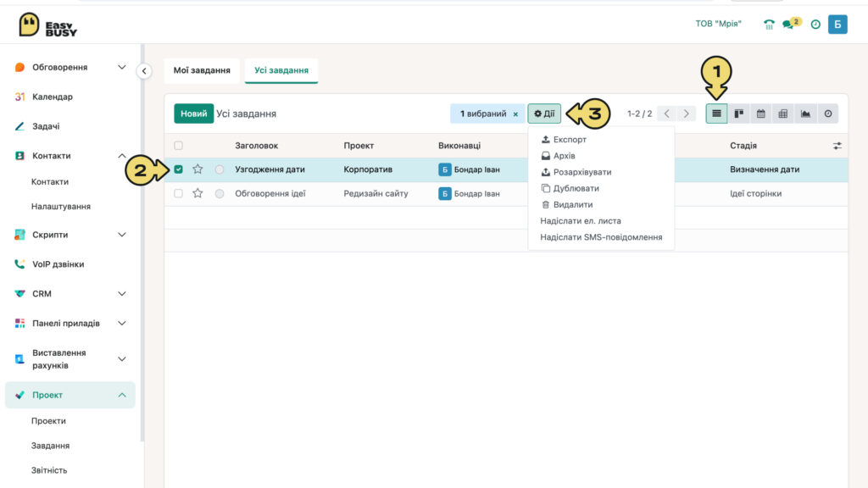Expand Обговорення sidebar section
Screen dimensions: 868x488
point(122,67)
